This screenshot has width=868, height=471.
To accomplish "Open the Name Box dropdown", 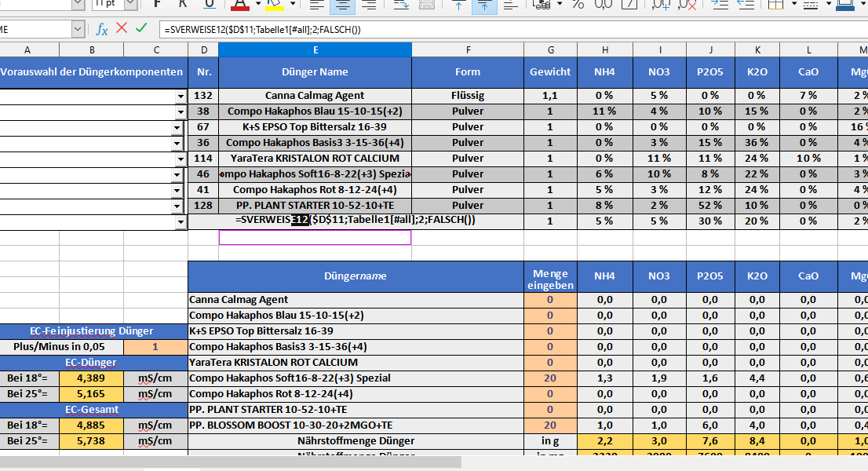I will point(78,29).
